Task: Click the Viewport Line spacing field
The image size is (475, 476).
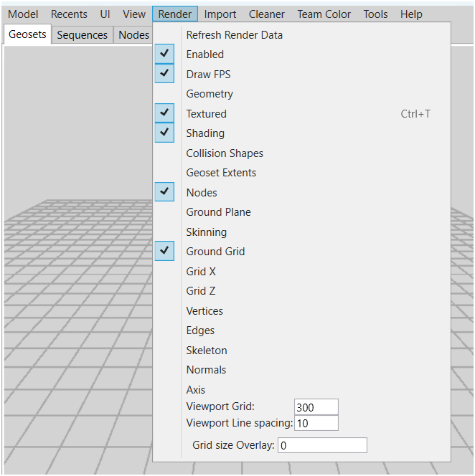Action: pyautogui.click(x=316, y=423)
